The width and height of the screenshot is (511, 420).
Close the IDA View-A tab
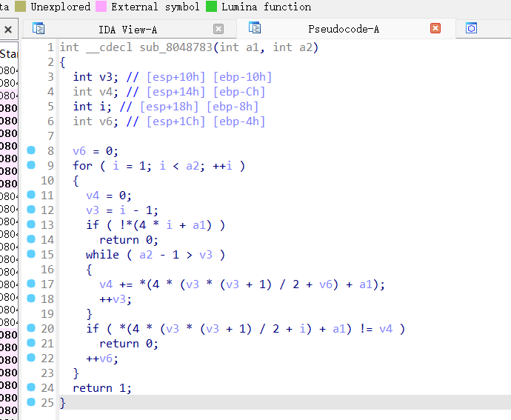coord(218,30)
